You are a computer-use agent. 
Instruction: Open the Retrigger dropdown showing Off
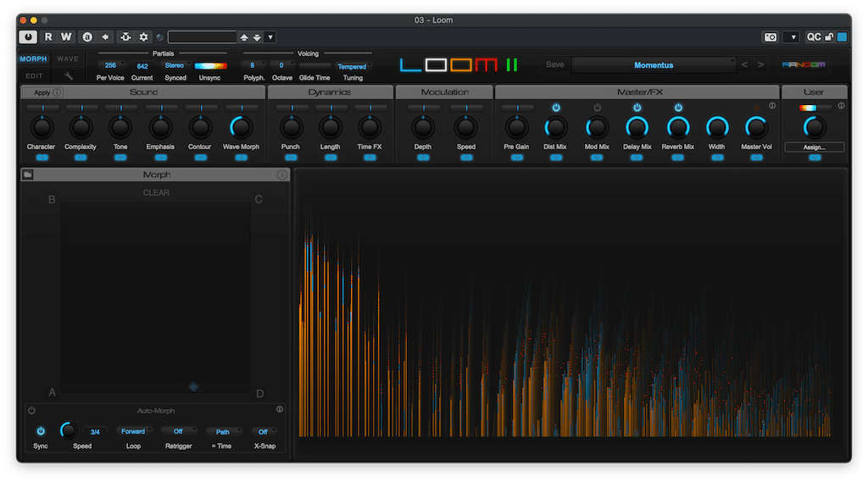(179, 432)
